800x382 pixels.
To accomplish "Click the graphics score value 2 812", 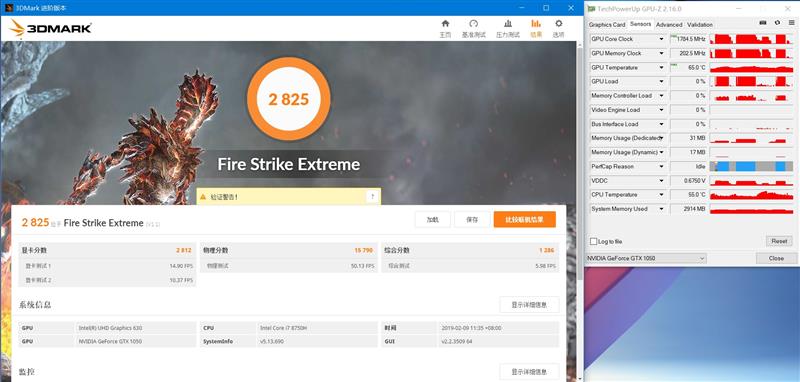I will 184,250.
